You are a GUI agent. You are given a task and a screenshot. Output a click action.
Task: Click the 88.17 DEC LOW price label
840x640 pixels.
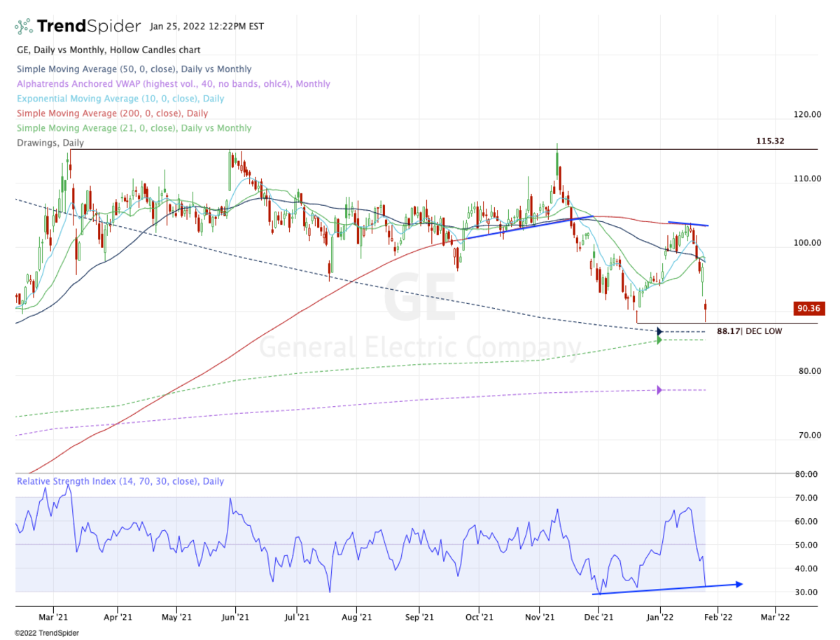(749, 331)
